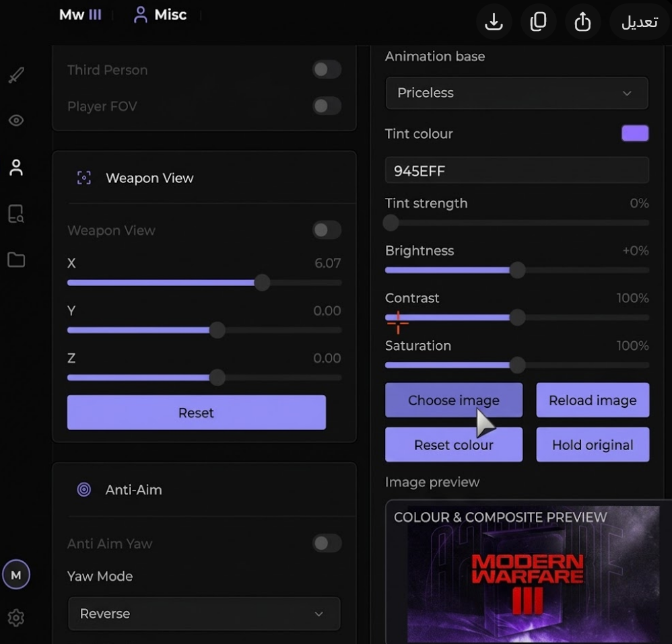This screenshot has width=672, height=644.
Task: Click the Choose image button
Action: coord(454,400)
